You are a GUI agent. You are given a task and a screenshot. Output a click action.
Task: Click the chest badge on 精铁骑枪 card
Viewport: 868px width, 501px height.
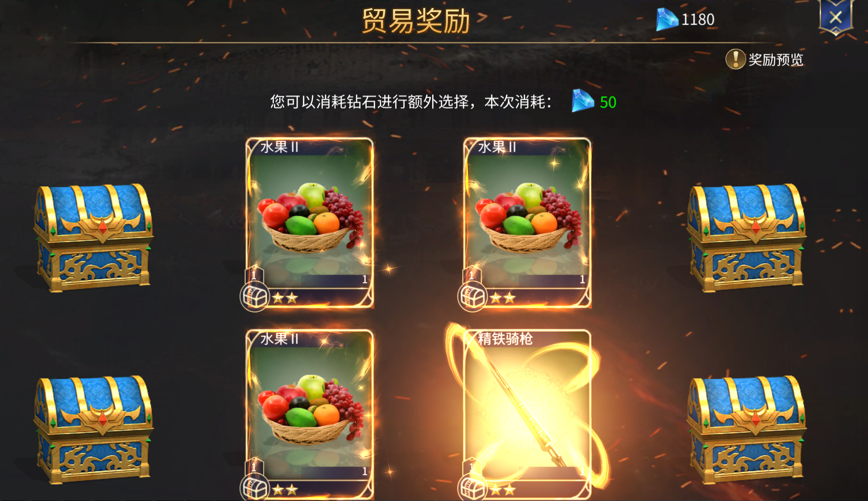point(472,489)
